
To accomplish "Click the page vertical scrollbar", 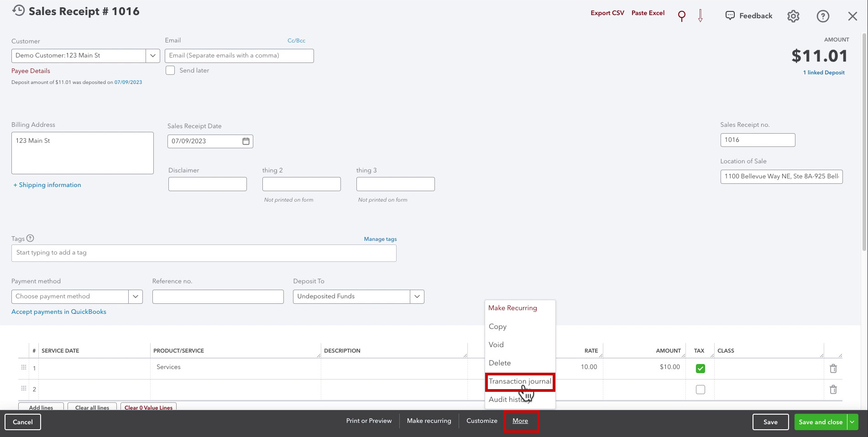I will tap(864, 141).
